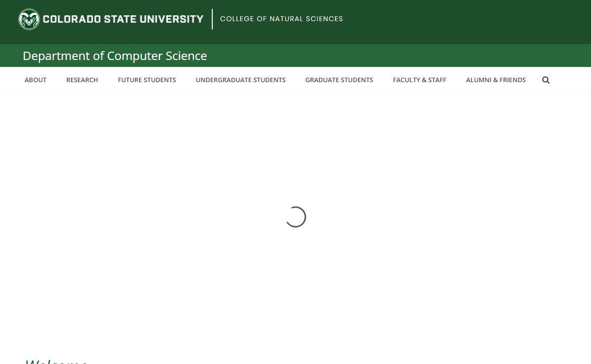Viewport: 591px width, 364px height.
Task: Click the circular loading spinner
Action: (x=295, y=217)
